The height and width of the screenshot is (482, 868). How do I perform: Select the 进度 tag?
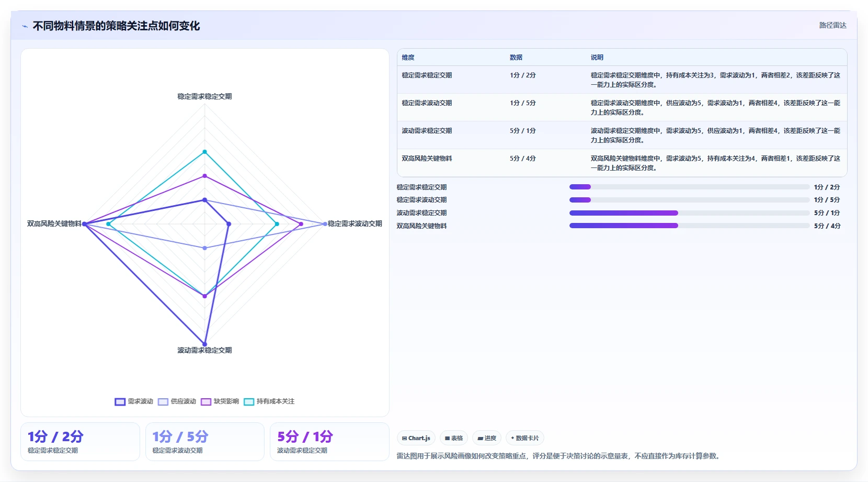coord(487,438)
